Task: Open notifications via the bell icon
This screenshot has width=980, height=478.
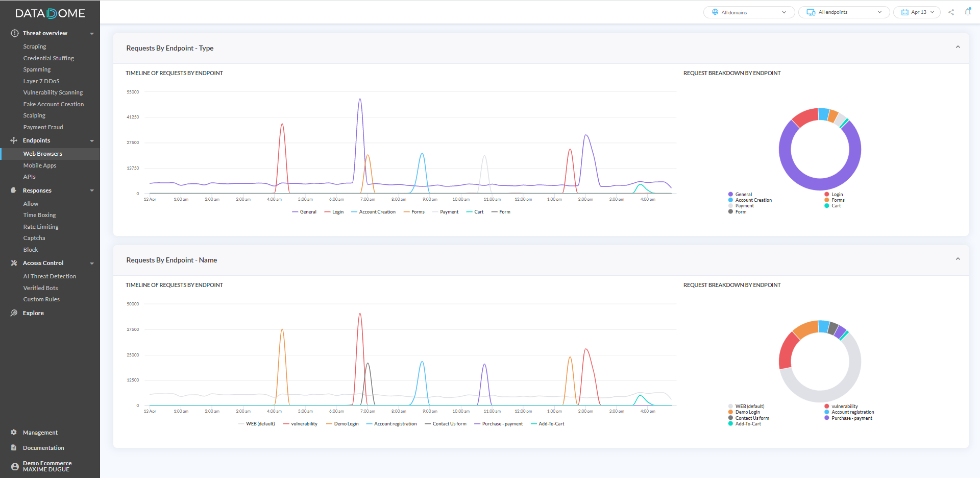Action: 968,12
